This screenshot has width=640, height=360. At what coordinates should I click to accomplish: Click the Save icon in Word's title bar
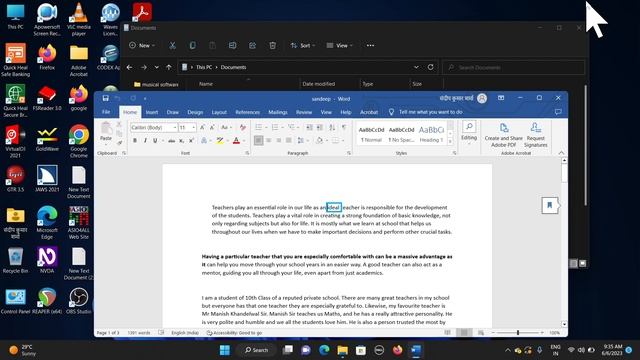106,98
